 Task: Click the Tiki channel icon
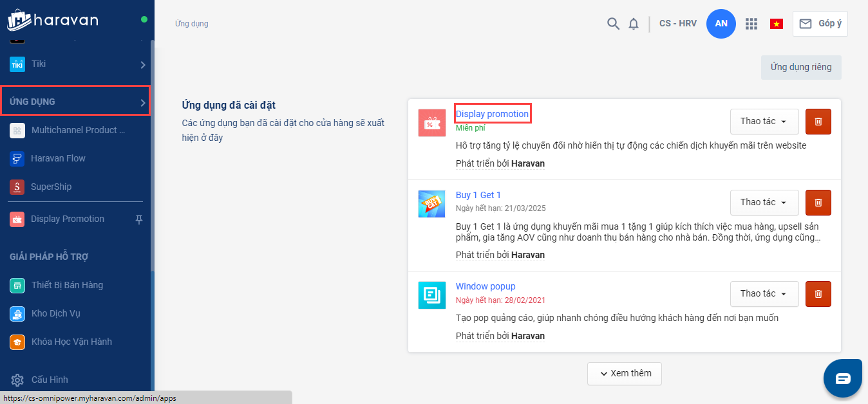pos(17,64)
